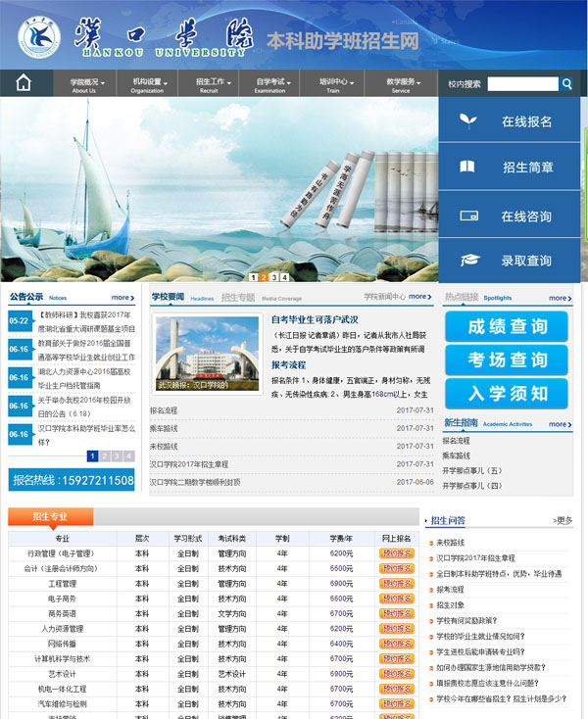The height and width of the screenshot is (719, 588).
Task: Click 预约报名 for 计算机科学与技术
Action: [x=397, y=659]
